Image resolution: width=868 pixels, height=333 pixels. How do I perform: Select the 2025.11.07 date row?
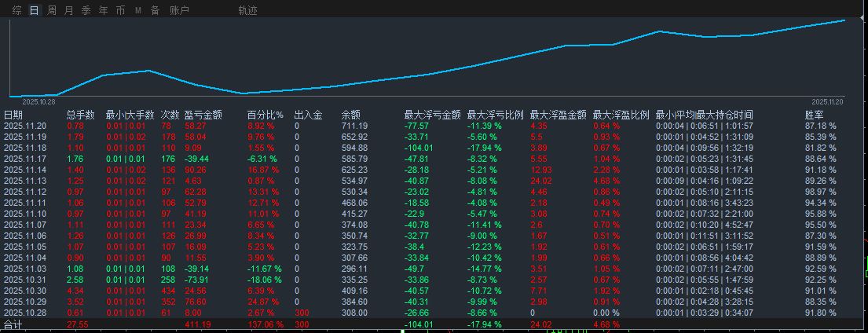[x=24, y=225]
